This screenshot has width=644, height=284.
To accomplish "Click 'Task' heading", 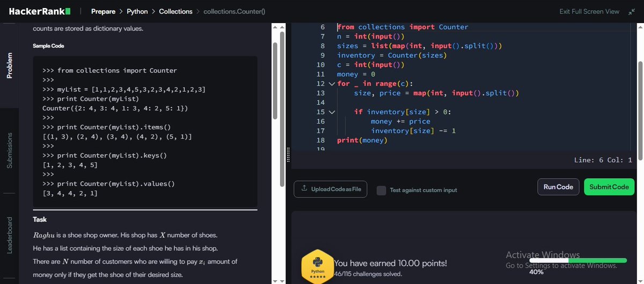I will pyautogui.click(x=40, y=220).
